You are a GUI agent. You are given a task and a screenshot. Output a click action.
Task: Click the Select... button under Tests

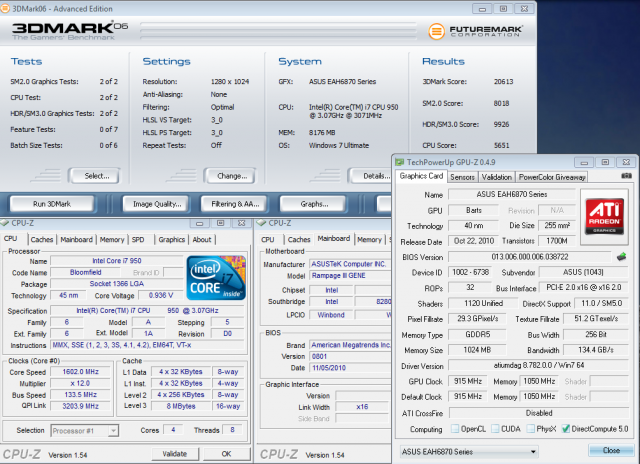[x=96, y=176]
